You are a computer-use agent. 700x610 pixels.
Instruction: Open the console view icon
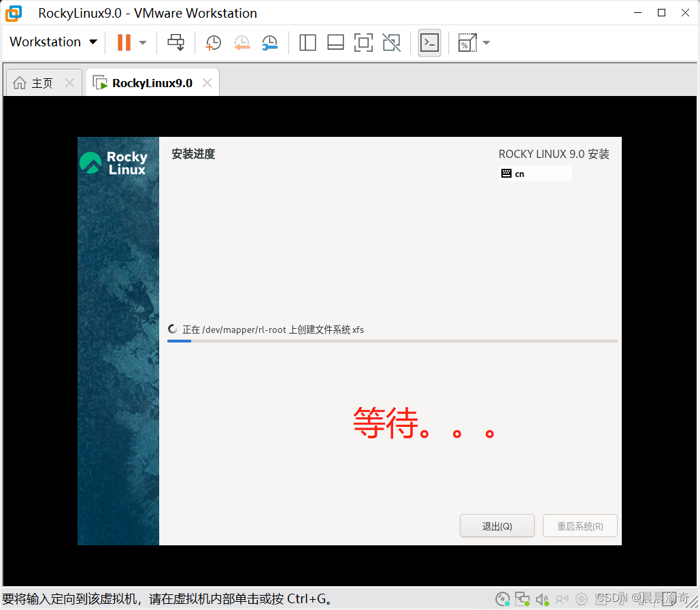pyautogui.click(x=429, y=43)
